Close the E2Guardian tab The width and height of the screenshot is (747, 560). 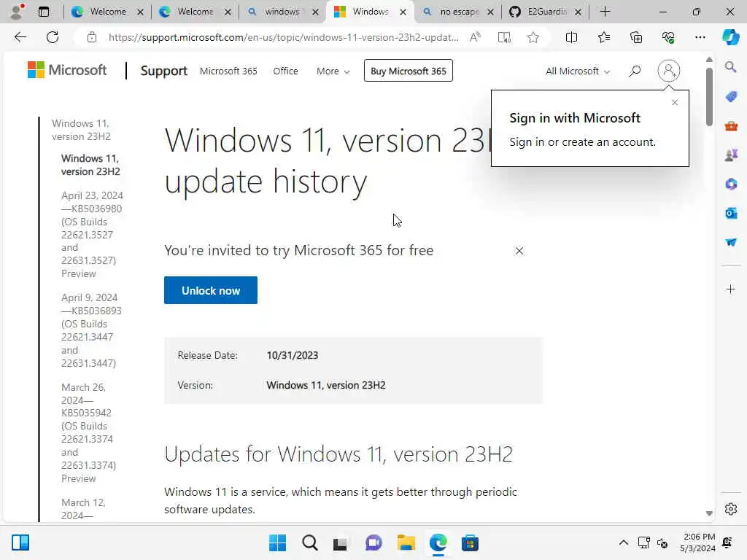(578, 12)
